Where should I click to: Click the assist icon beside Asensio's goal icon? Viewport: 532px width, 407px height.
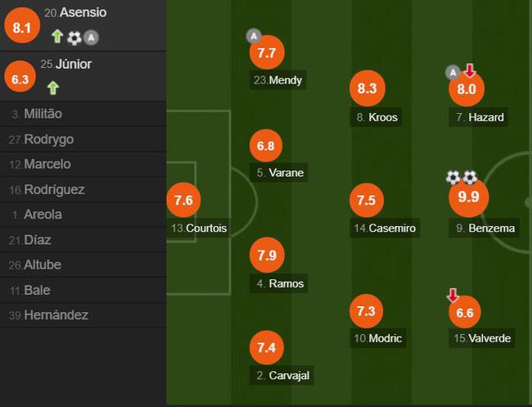click(92, 37)
